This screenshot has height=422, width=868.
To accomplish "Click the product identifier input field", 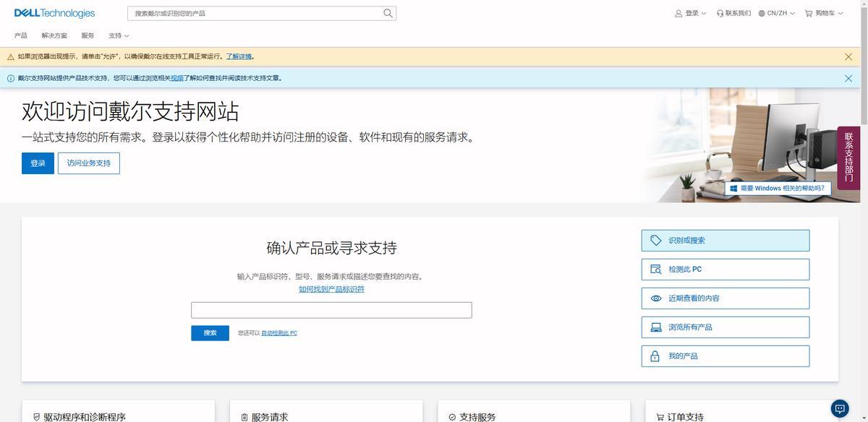I will coord(331,310).
